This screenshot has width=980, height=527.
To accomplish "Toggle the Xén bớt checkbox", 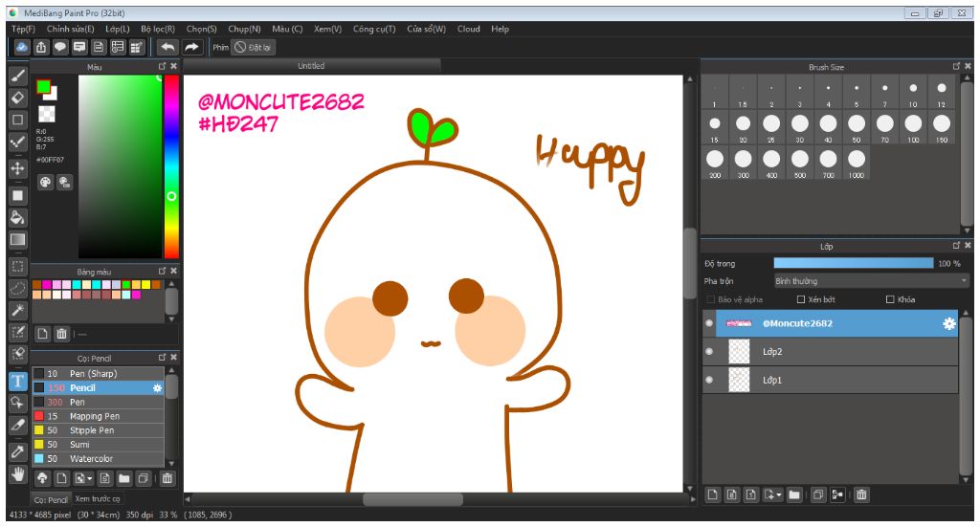I will 801,299.
